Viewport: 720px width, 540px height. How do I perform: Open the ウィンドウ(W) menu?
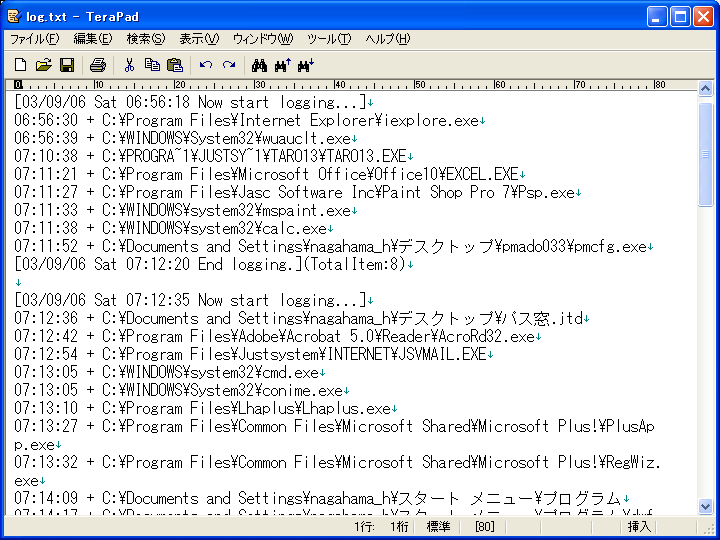pos(263,39)
